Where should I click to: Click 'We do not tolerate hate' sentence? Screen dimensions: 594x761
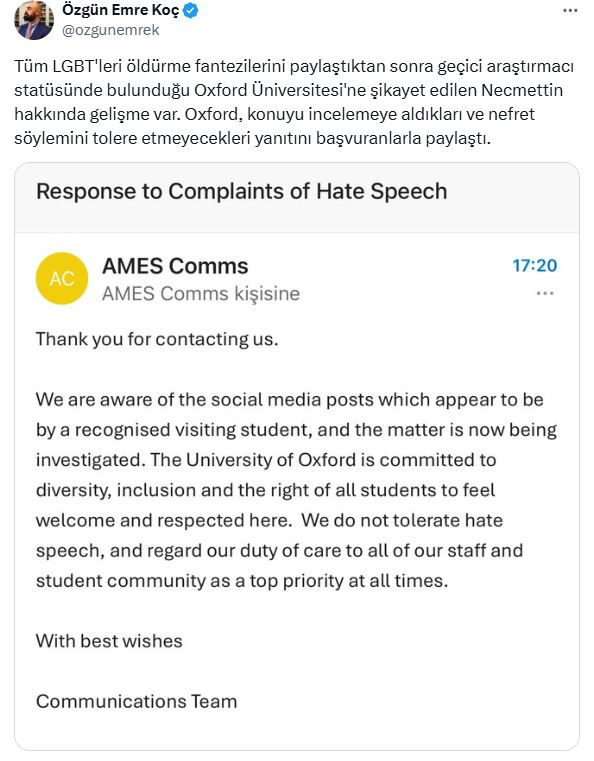click(402, 520)
